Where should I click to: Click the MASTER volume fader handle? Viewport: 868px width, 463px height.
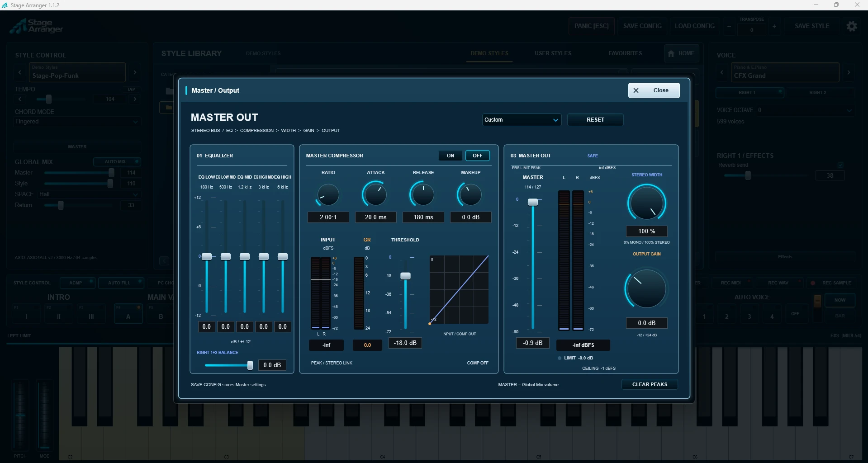533,202
